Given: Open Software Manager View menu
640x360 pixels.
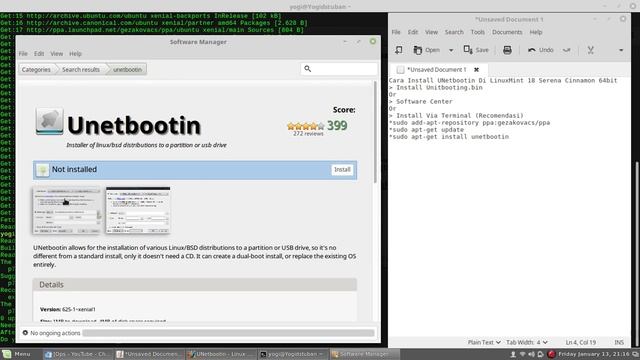Looking at the screenshot, I should pos(57,53).
